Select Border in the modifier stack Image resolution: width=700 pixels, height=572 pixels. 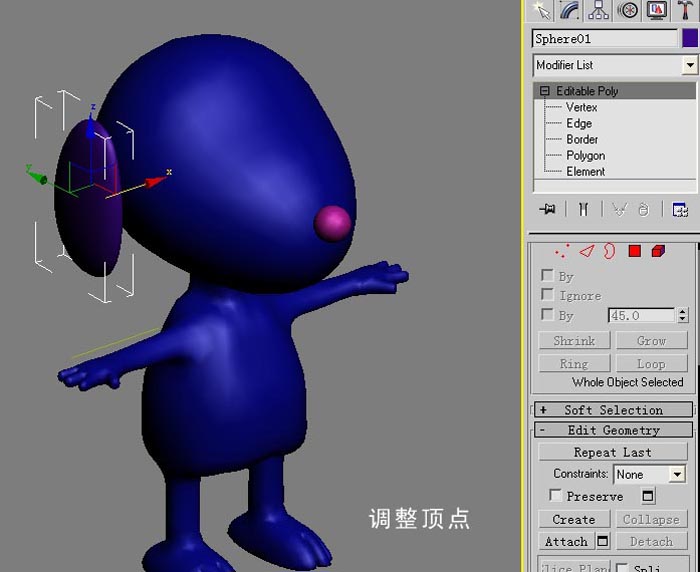coord(582,139)
